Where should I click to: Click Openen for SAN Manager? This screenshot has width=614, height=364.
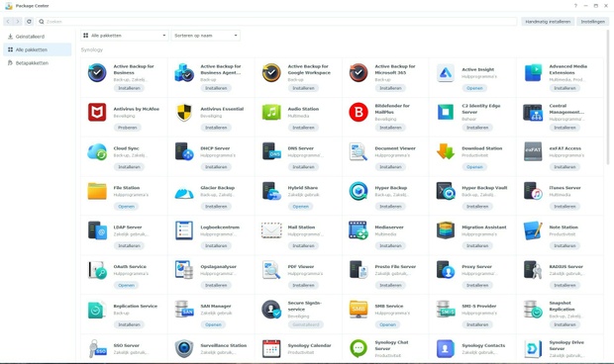pyautogui.click(x=213, y=324)
